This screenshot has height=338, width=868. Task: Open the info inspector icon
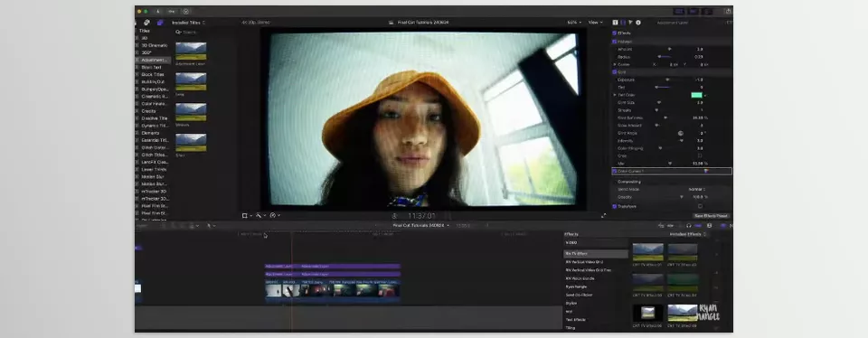point(638,23)
